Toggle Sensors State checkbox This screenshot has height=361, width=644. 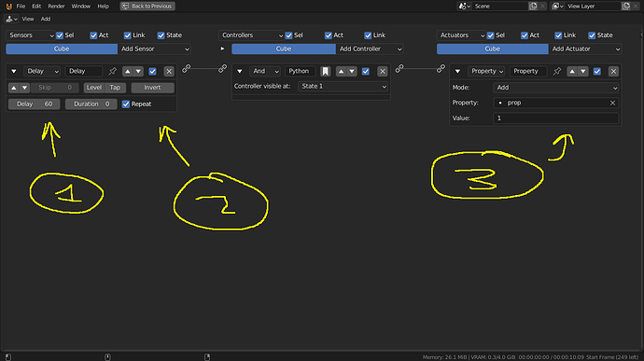click(x=161, y=35)
